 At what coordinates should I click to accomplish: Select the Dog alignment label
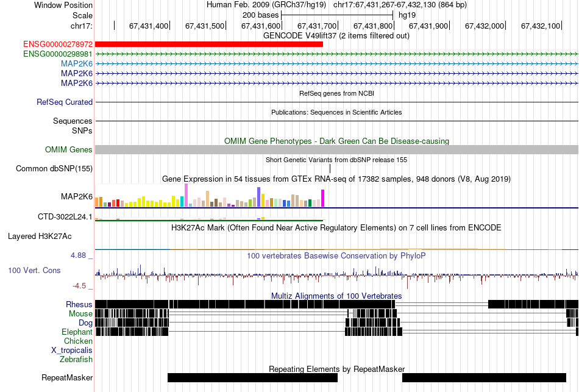[85, 323]
